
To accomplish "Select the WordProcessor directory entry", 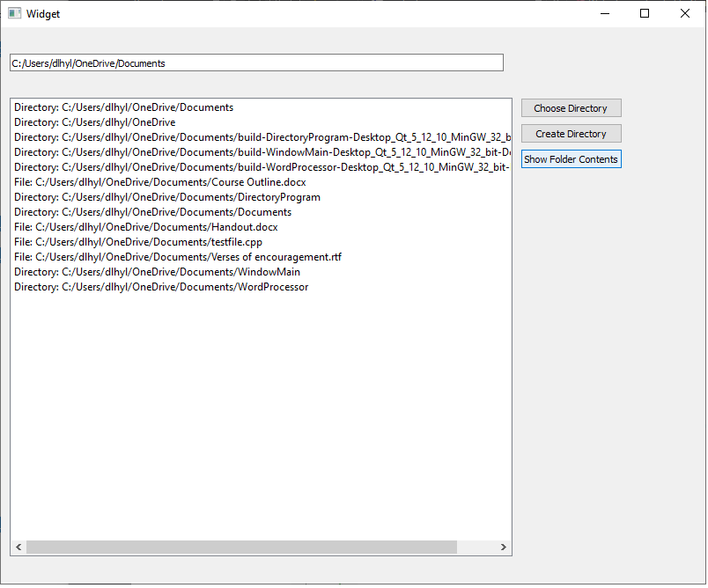I will [159, 286].
